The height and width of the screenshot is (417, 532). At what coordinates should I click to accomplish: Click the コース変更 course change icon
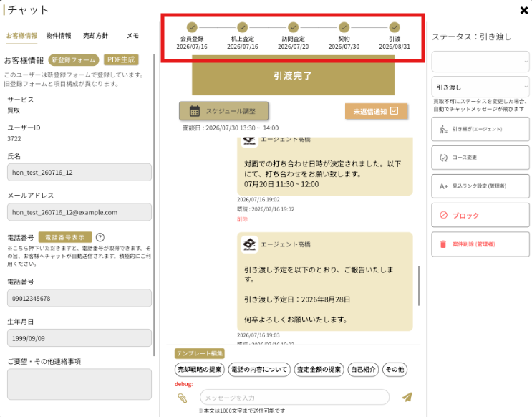[x=443, y=158]
